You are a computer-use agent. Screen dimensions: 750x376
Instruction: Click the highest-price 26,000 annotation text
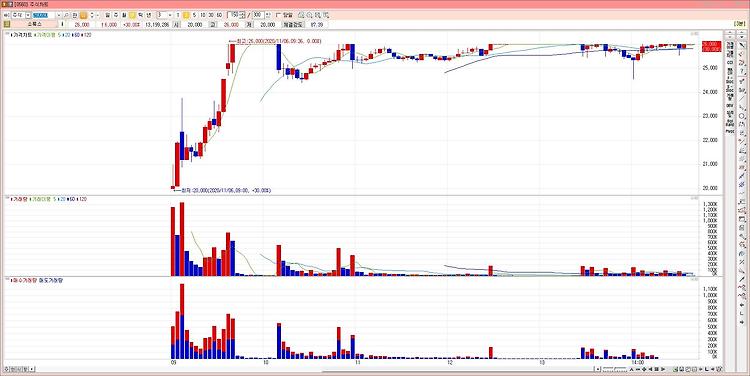pos(278,42)
